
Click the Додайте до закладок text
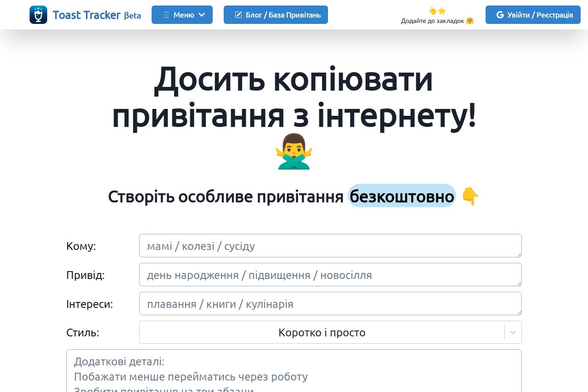click(432, 21)
